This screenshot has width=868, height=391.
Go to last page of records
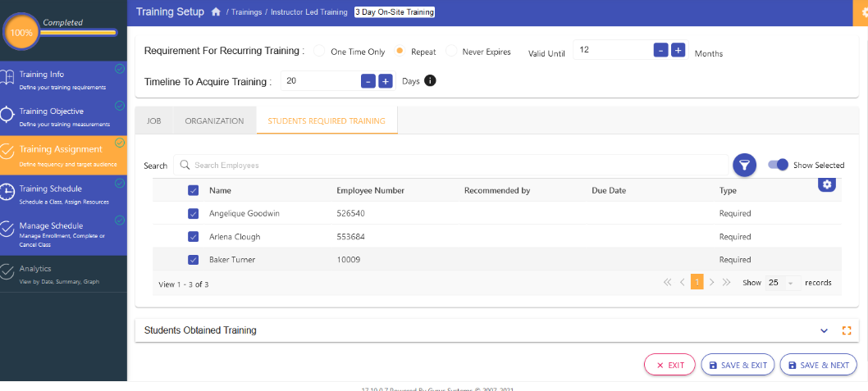(x=727, y=282)
